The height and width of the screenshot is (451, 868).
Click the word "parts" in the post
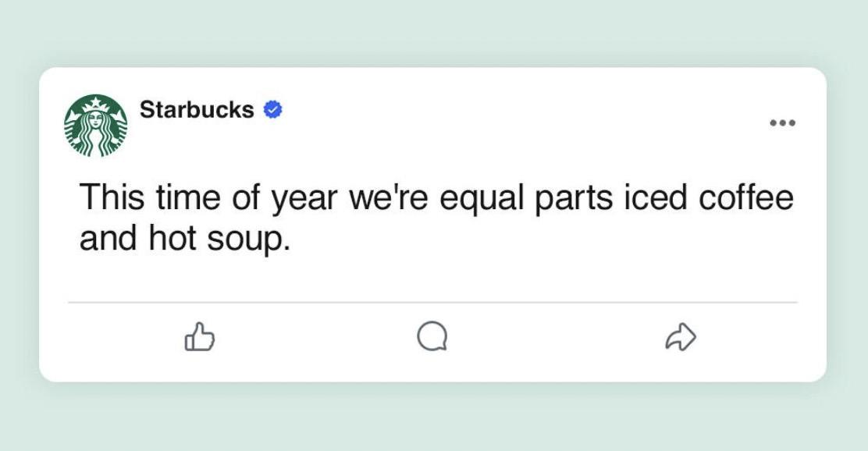[x=574, y=199]
